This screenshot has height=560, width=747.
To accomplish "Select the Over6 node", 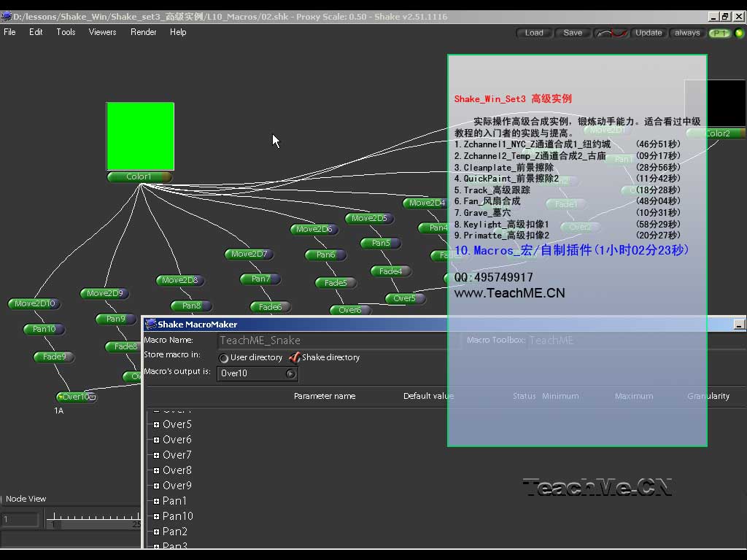I will [350, 310].
